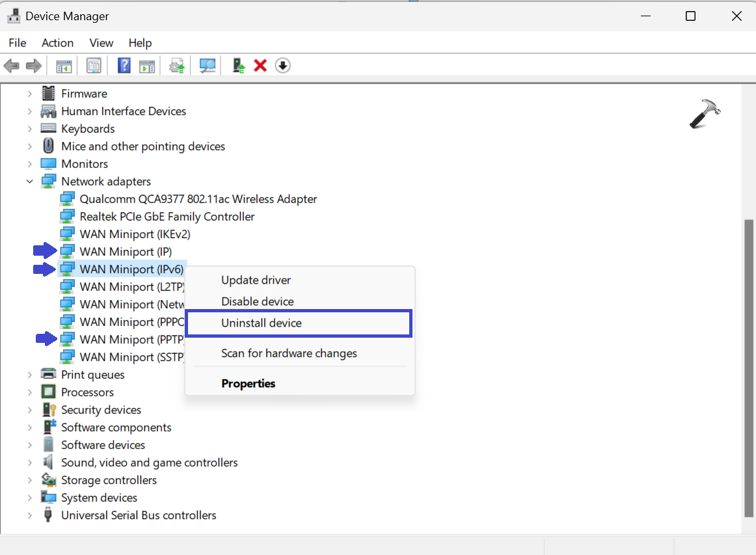Click Properties in the context menu

[x=248, y=384]
